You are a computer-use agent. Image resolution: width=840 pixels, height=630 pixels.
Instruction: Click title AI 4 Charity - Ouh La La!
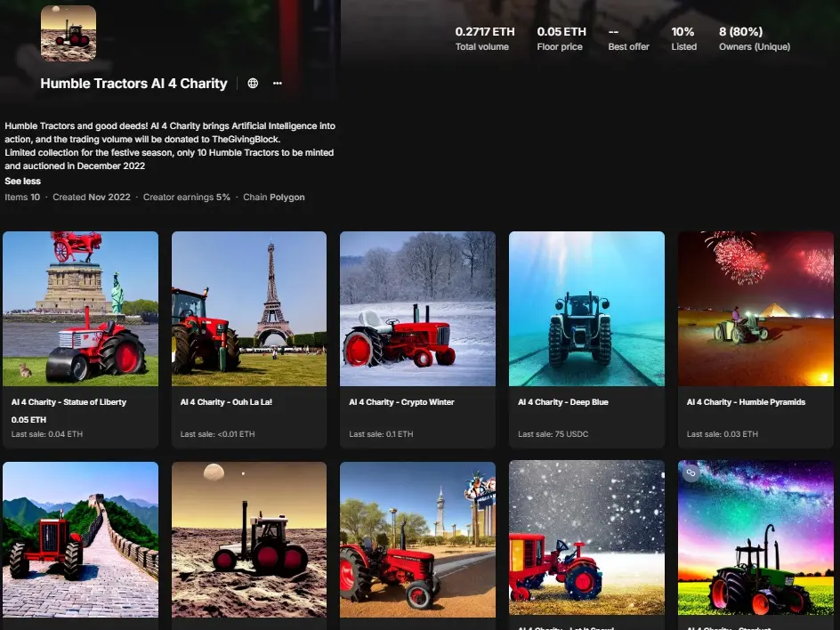pyautogui.click(x=226, y=402)
